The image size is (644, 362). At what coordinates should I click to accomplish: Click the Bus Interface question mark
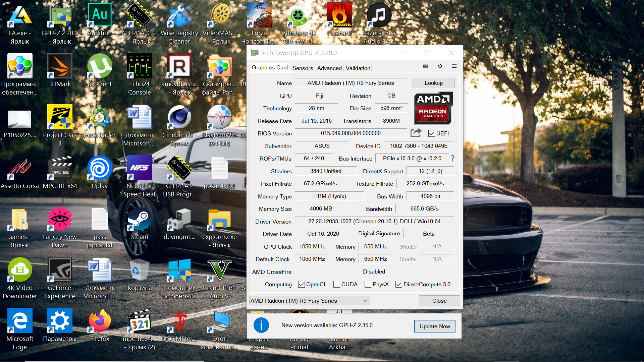(x=453, y=158)
